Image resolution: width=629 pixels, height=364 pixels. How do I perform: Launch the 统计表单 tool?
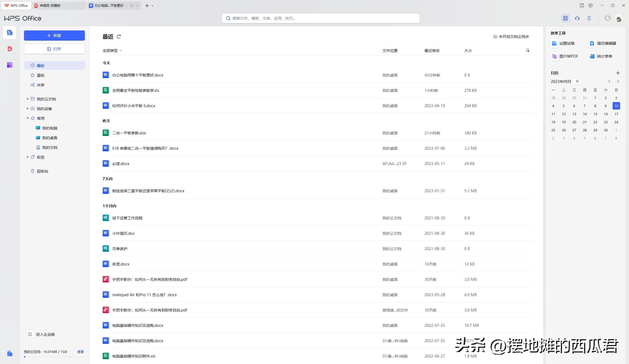coord(600,56)
